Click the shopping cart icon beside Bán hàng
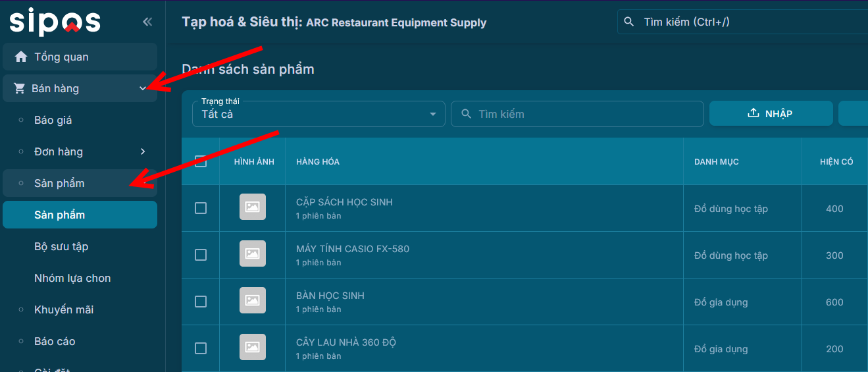 19,88
